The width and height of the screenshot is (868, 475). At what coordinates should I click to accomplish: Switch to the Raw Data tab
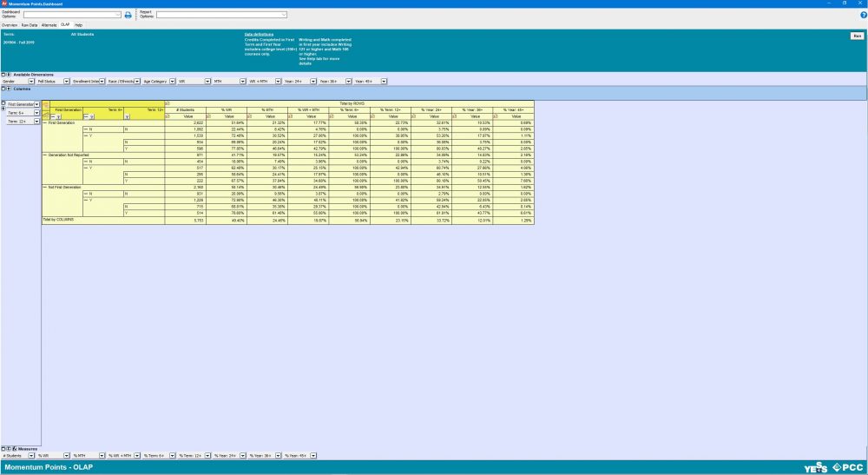[x=30, y=25]
